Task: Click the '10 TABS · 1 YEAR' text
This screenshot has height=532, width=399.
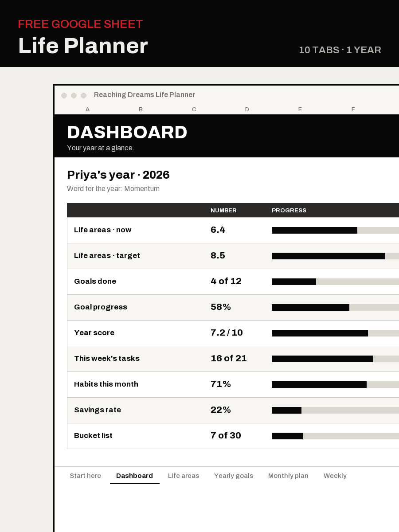Action: (340, 50)
